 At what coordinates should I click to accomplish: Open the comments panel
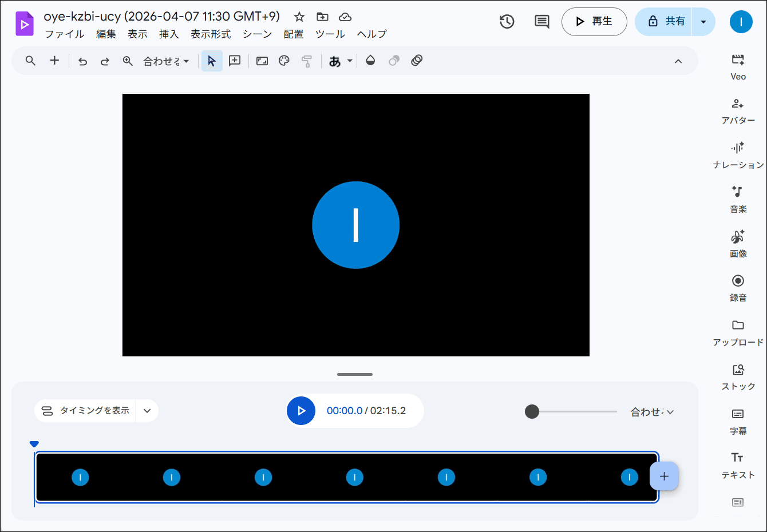541,22
